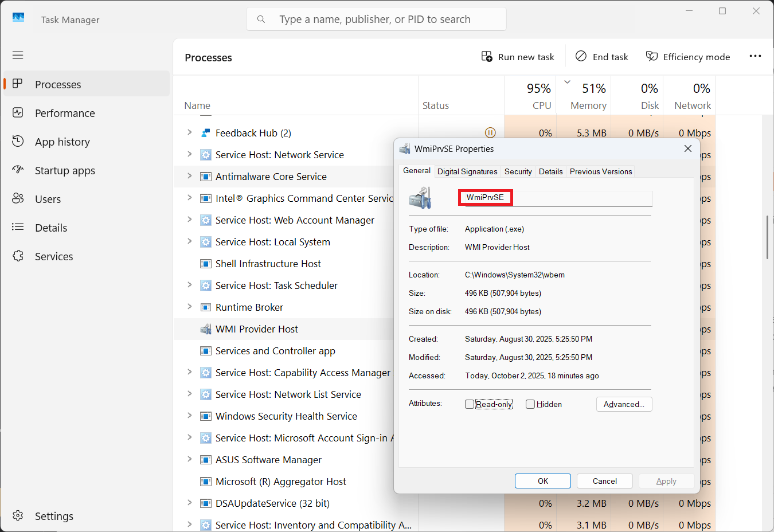This screenshot has width=774, height=532.
Task: Enable the Read-only attribute checkbox
Action: (x=470, y=404)
